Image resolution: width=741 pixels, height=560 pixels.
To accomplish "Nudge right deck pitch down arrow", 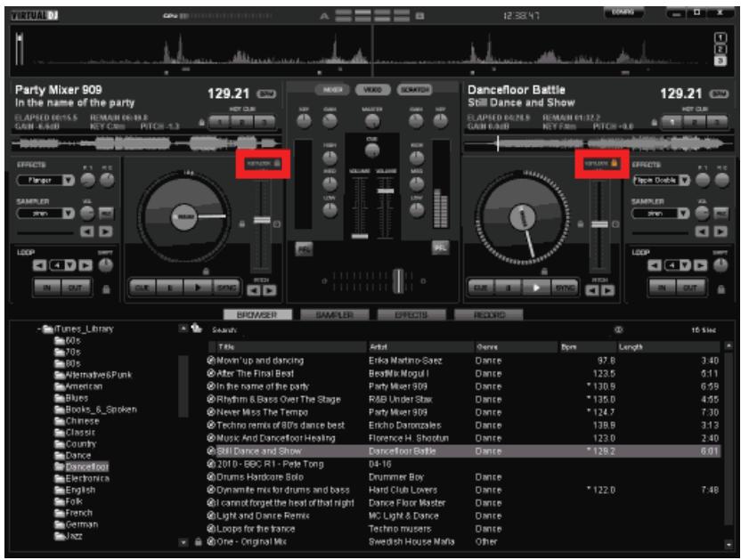I will (x=592, y=290).
